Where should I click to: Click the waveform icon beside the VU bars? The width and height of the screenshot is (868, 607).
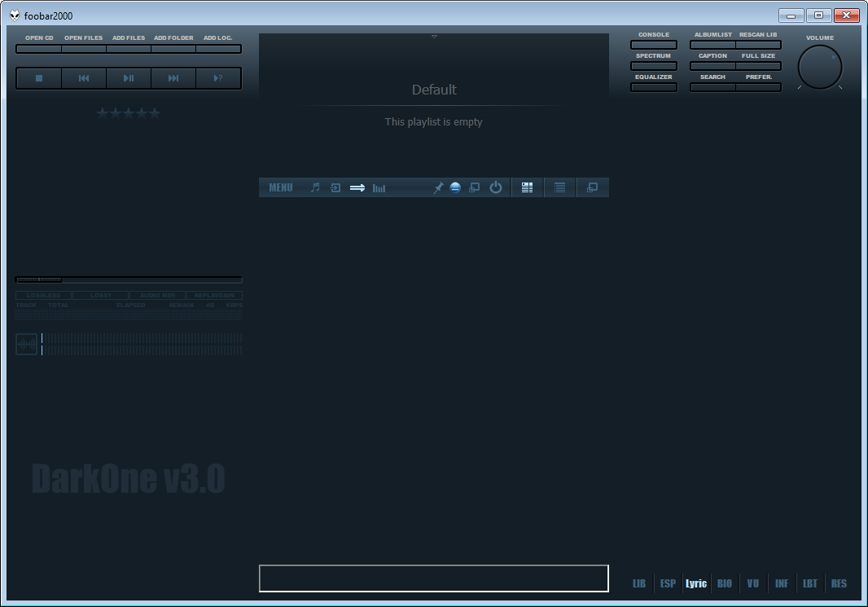coord(26,345)
